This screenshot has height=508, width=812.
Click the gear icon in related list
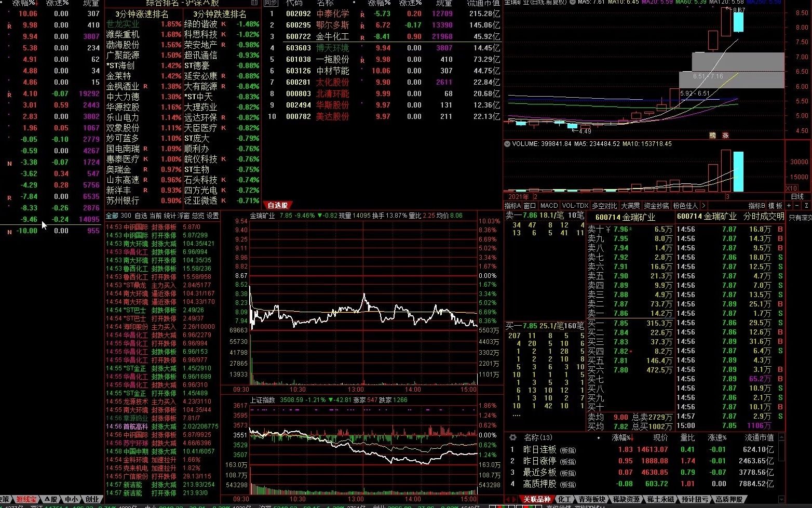513,438
